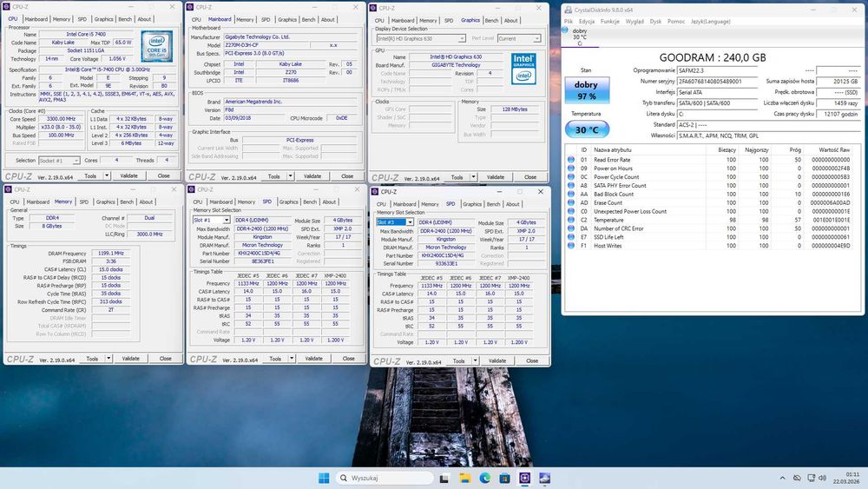Expand Tools arrow in the Mainboard window
Image resolution: width=868 pixels, height=489 pixels.
click(x=290, y=176)
